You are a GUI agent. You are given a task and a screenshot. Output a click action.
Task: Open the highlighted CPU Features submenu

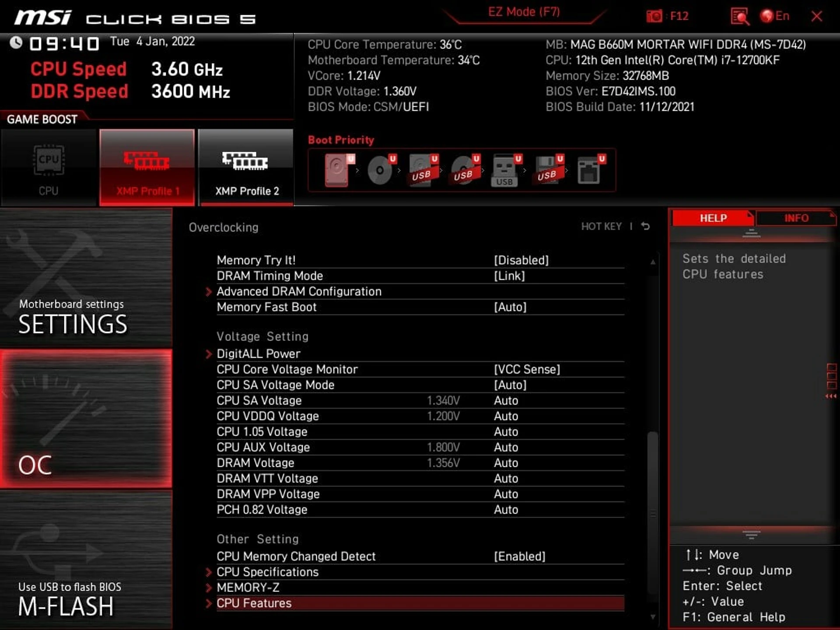(x=420, y=603)
